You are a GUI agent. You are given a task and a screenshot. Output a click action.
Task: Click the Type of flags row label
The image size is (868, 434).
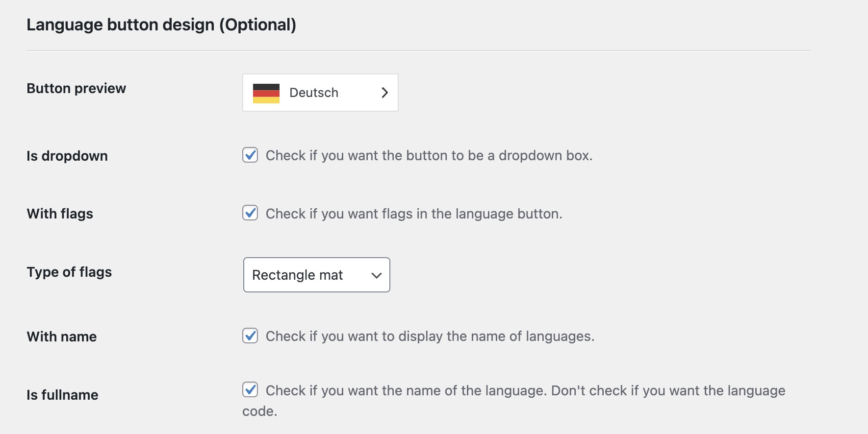click(69, 272)
